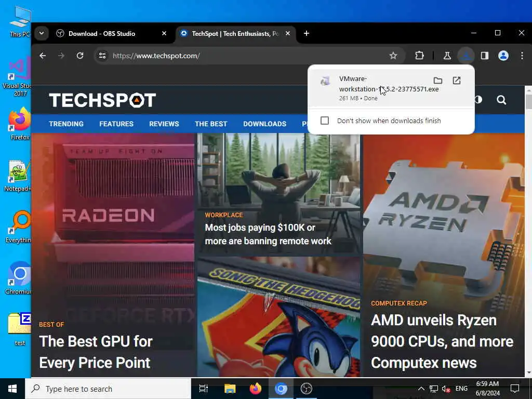Close the Download - OBS Studio tab
Screen dimensions: 532x399
click(x=164, y=33)
